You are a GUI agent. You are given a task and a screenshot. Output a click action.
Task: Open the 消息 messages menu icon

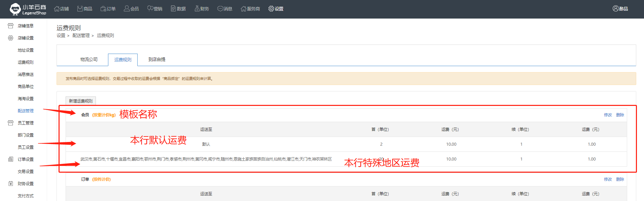click(x=220, y=9)
